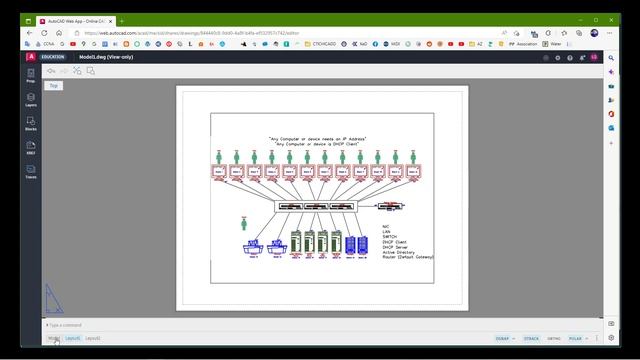640x360 pixels.
Task: Click the EDUCATION badge
Action: tap(53, 57)
